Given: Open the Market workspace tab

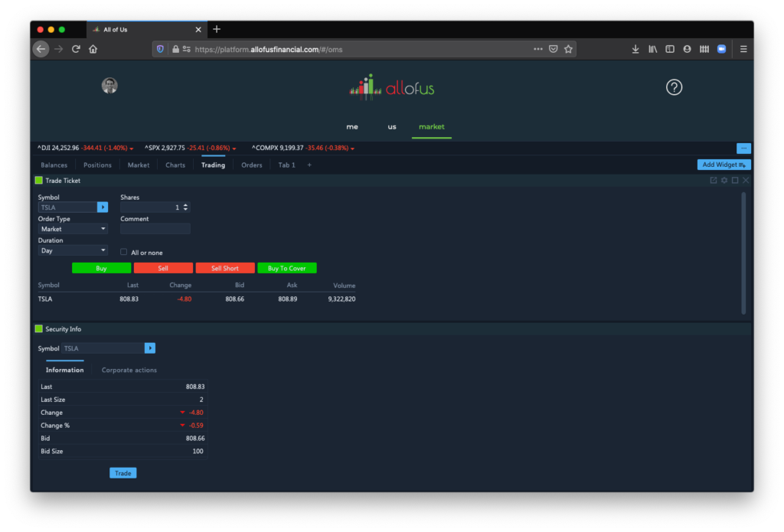Looking at the screenshot, I should 139,165.
